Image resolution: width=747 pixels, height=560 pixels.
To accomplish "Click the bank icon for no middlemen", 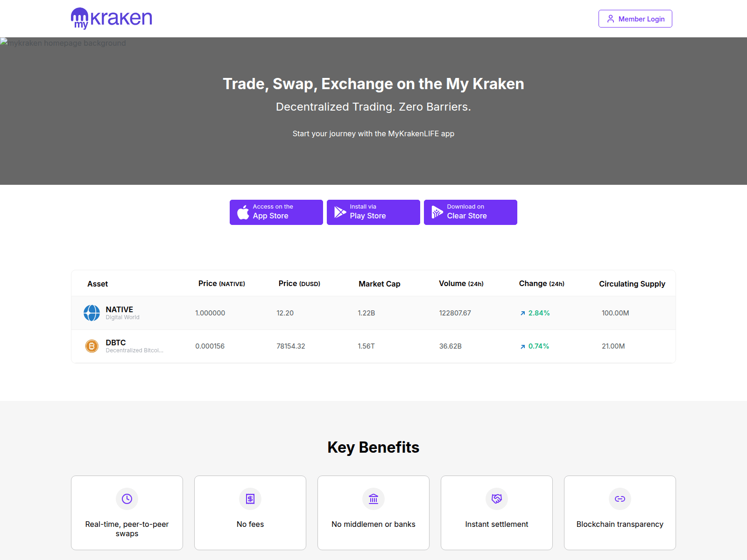I will point(373,499).
